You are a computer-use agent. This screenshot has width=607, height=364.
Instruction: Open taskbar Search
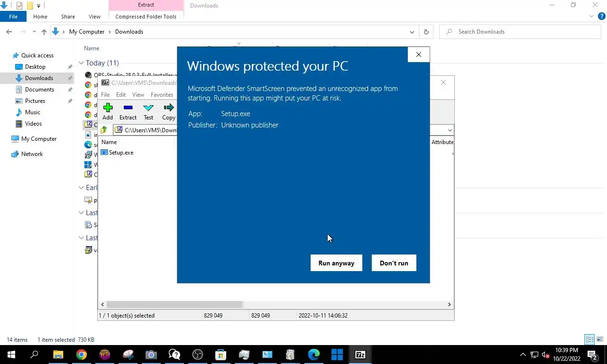click(x=34, y=355)
